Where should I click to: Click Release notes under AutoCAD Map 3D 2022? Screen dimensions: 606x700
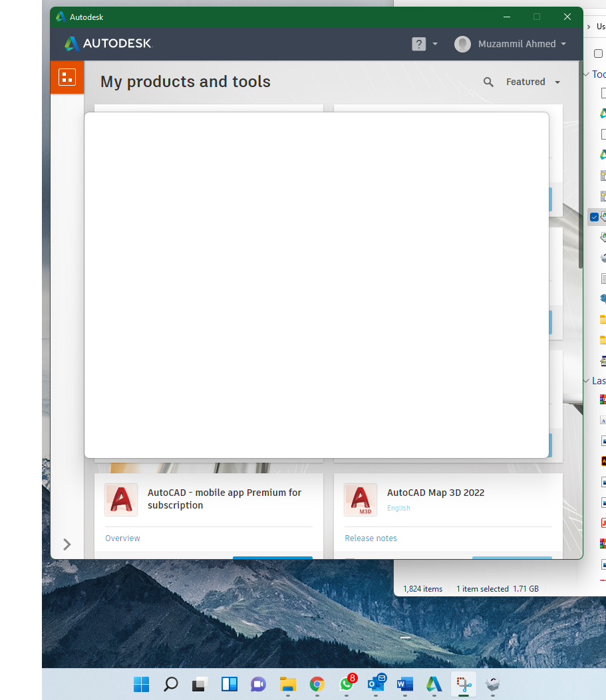pyautogui.click(x=371, y=538)
